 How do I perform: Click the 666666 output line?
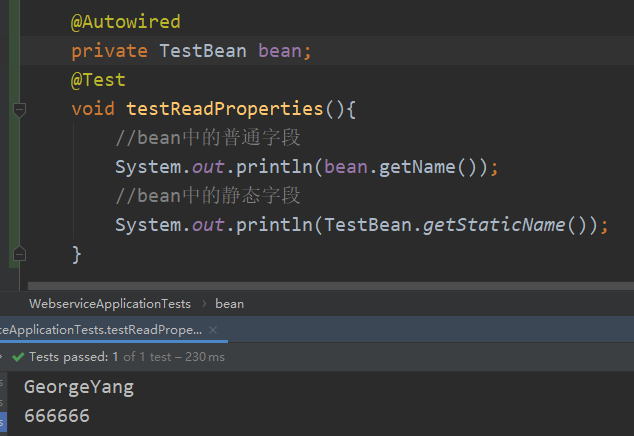(x=57, y=416)
